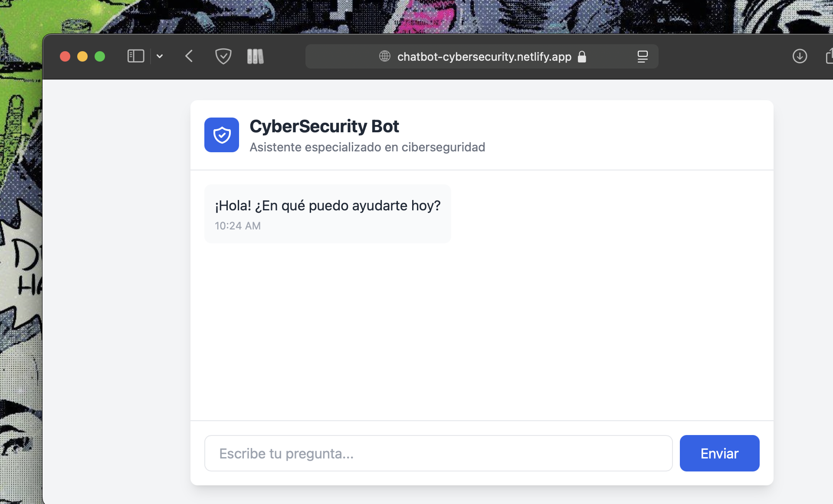This screenshot has height=504, width=833.
Task: Click the blue CyberSecurity Bot shield logo
Action: (x=222, y=135)
